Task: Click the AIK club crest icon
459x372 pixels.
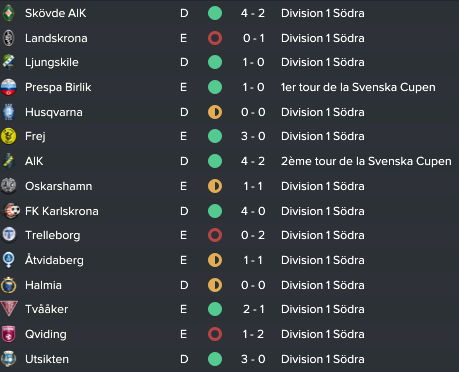Action: [9, 161]
